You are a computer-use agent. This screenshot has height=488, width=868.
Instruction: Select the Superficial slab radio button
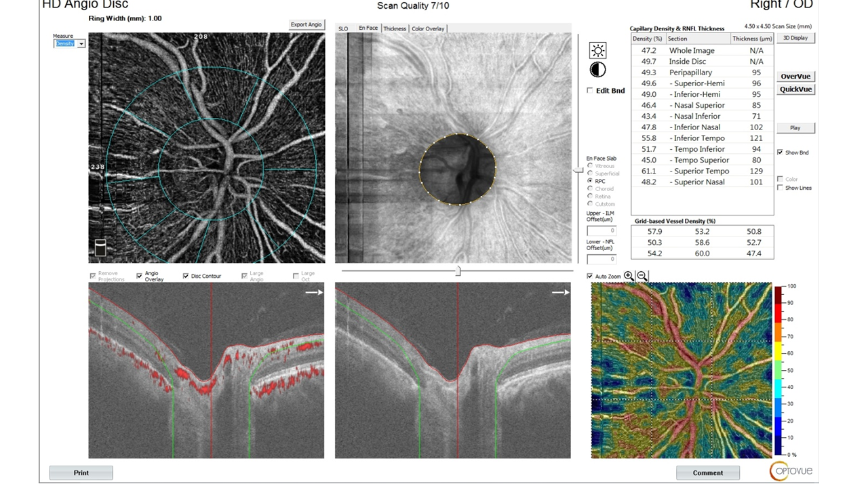click(590, 174)
